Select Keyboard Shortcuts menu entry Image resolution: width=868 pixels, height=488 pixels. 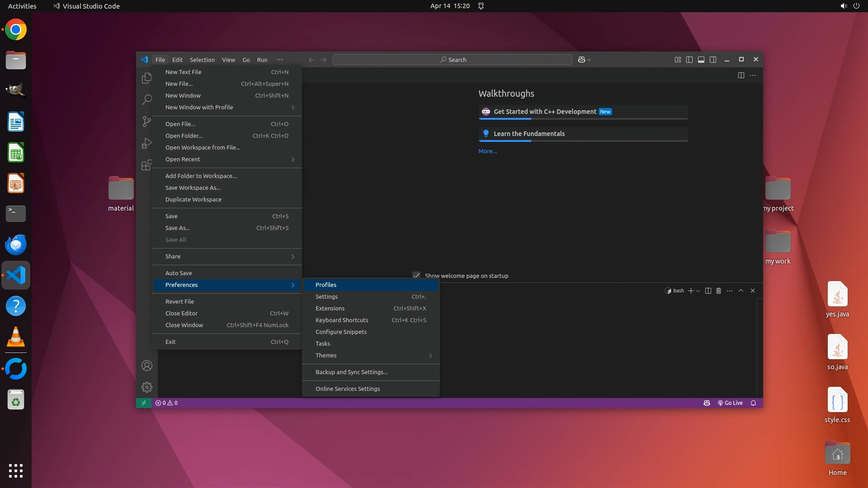342,320
